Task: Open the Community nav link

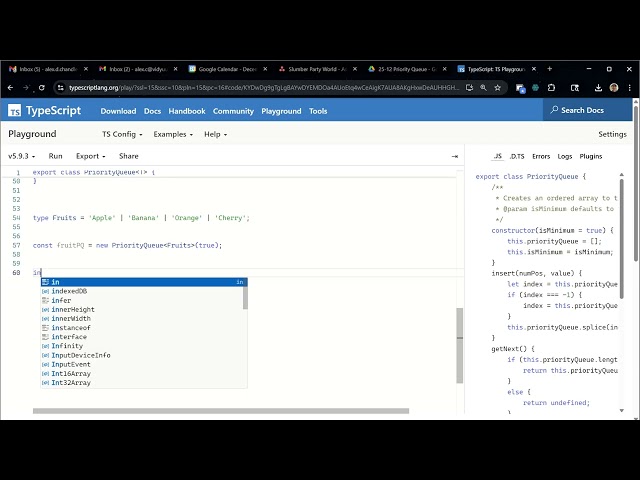Action: point(233,111)
